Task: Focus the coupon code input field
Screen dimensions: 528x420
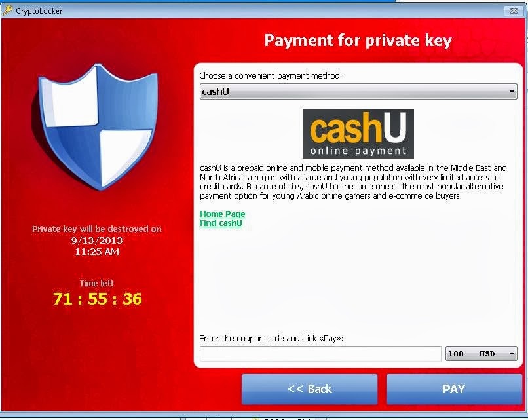Action: click(320, 354)
